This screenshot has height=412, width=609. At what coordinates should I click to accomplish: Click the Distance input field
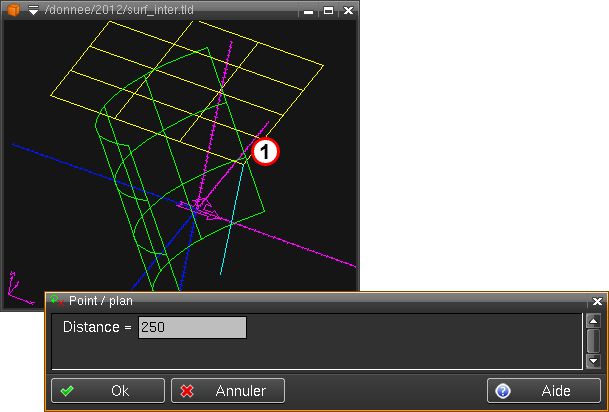pos(192,327)
